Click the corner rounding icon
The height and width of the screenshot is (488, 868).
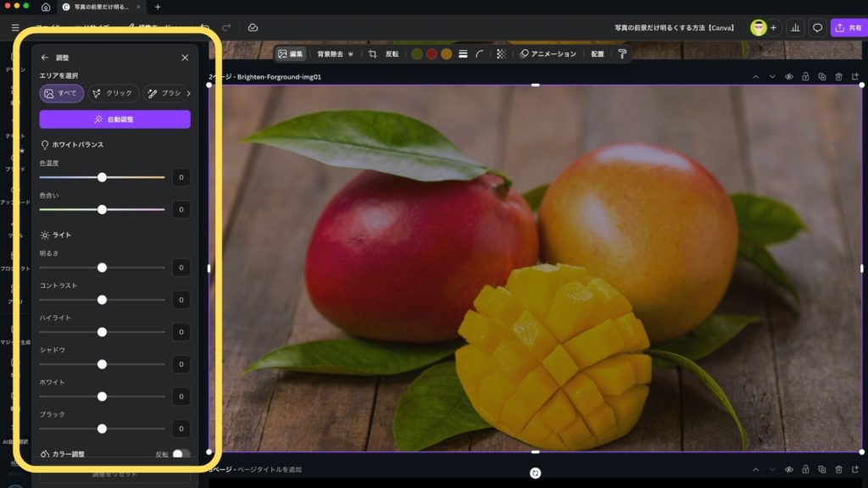[480, 53]
